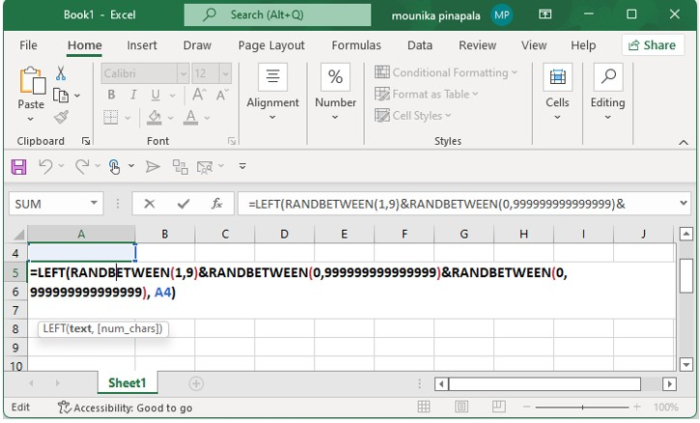Viewport: 700px width, 423px height.
Task: Switch to Page Layout view icon
Action: (x=461, y=406)
